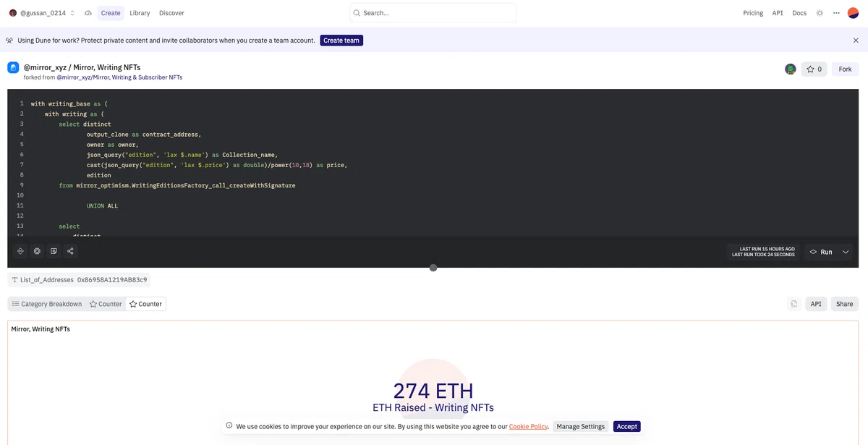Viewport: 868px width, 445px height.
Task: Click the share-nodes icon in editor toolbar
Action: tap(70, 251)
